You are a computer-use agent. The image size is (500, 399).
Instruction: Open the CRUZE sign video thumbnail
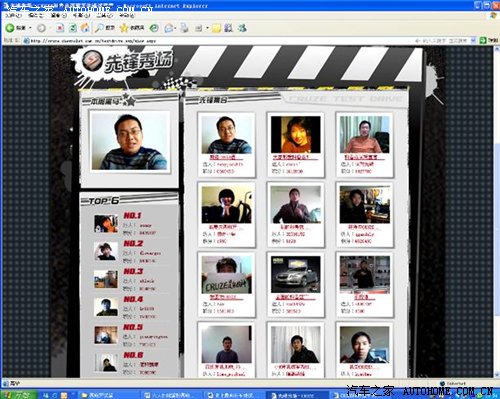(226, 275)
